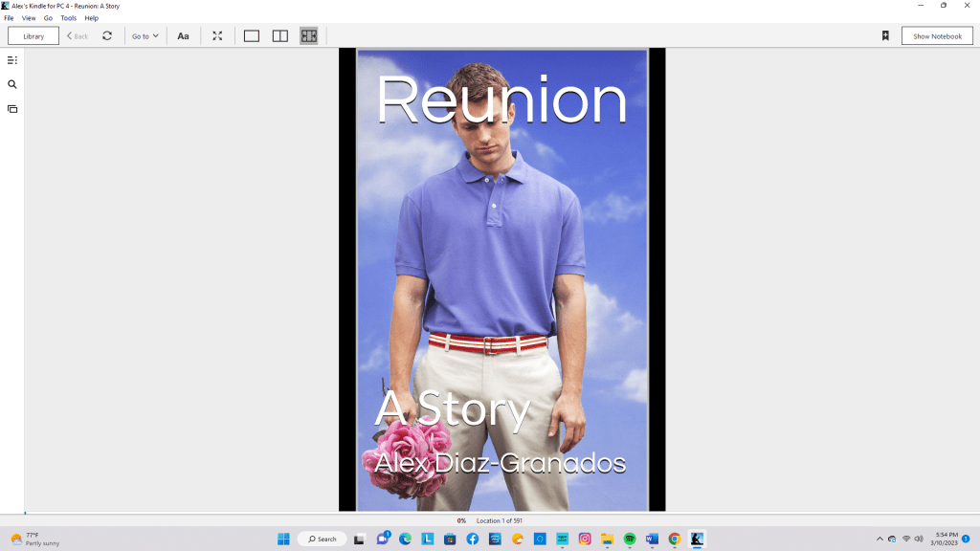Click the Library button

pyautogui.click(x=33, y=36)
